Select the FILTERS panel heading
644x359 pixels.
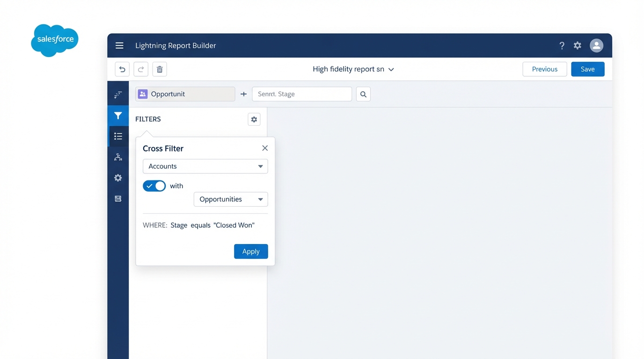pyautogui.click(x=148, y=119)
